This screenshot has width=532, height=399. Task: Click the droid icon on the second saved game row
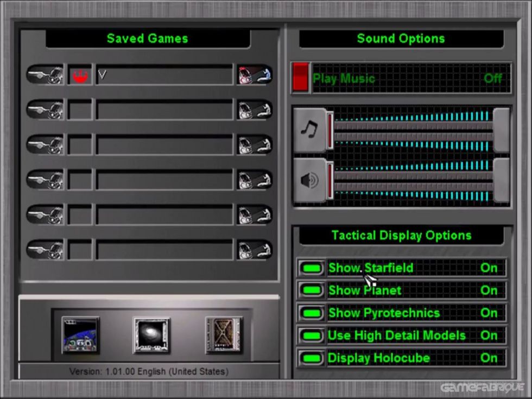[x=255, y=109]
